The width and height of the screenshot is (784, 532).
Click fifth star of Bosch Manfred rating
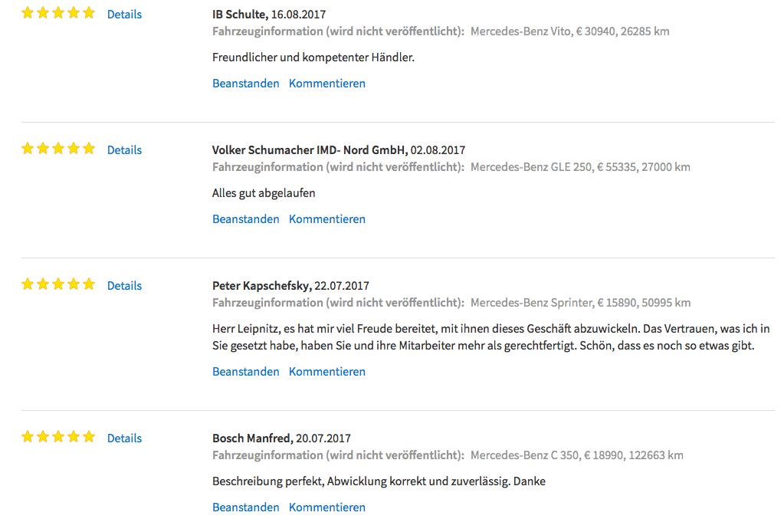[89, 437]
